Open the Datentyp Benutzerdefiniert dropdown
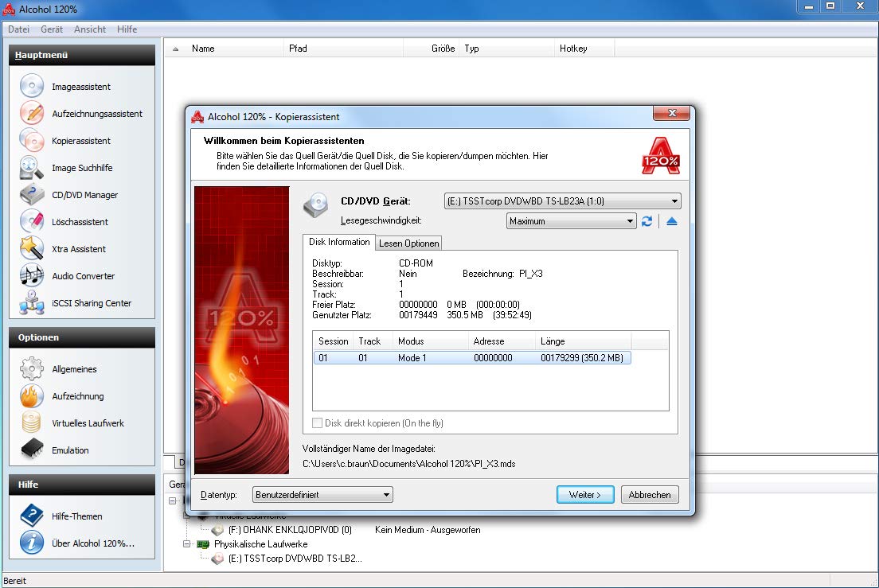 pos(322,494)
